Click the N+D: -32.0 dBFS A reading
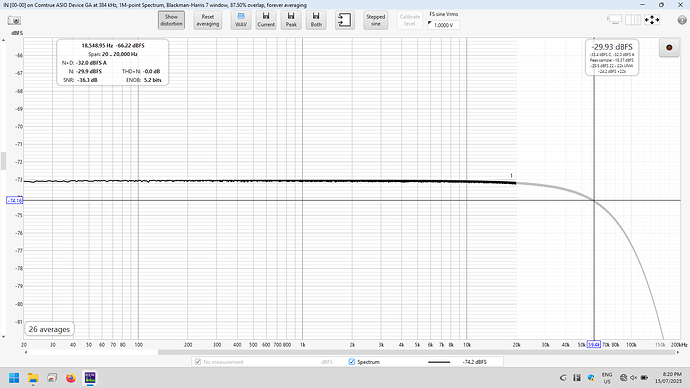 [x=84, y=63]
